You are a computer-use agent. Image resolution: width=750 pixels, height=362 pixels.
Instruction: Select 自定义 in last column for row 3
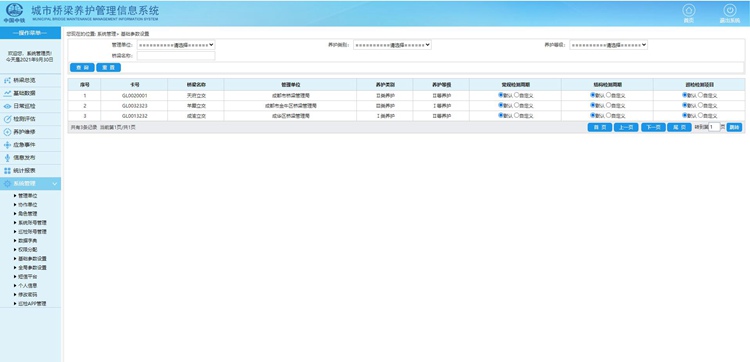[x=700, y=115]
